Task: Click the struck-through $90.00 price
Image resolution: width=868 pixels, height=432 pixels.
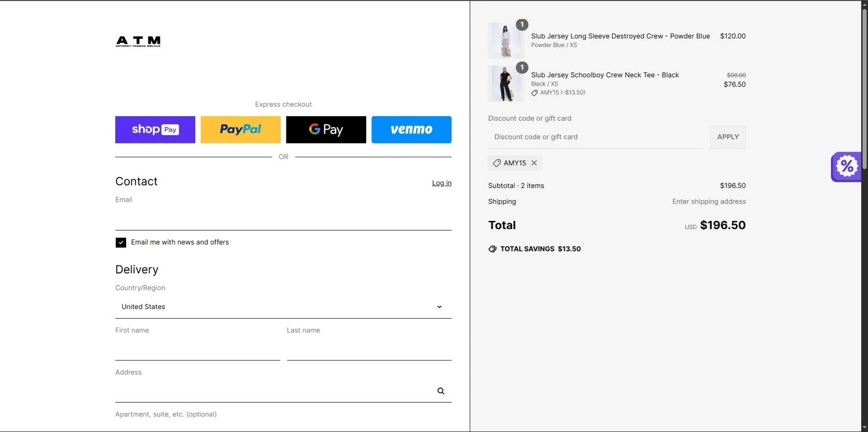Action: [x=736, y=75]
